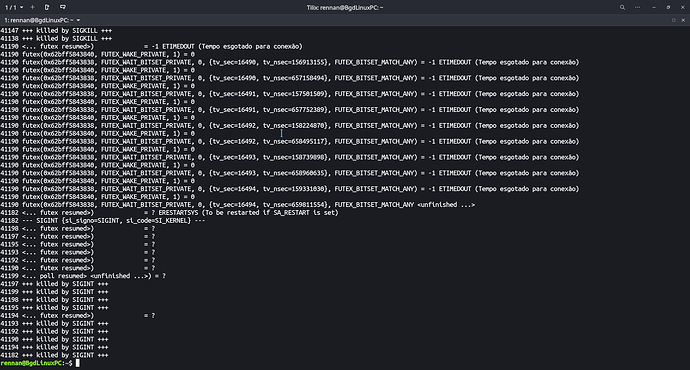Close the Tilix window
This screenshot has height=370, width=690.
(683, 7)
